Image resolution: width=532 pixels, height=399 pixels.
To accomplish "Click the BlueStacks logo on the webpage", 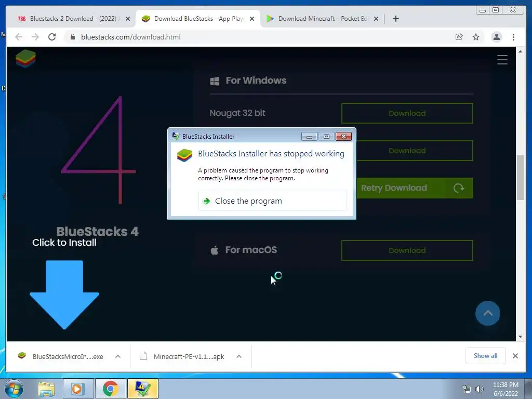I will [x=25, y=58].
